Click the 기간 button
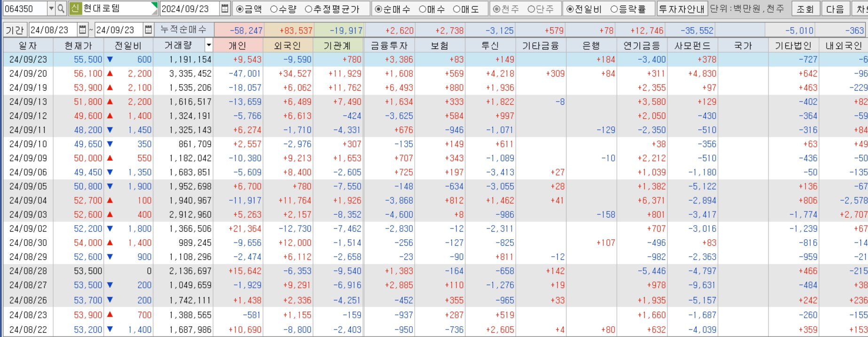 tap(15, 30)
